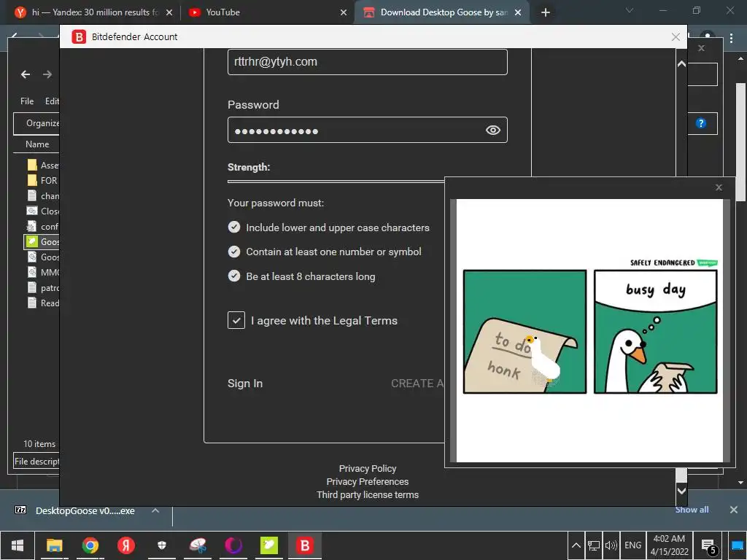Click the Name column header
This screenshot has height=560, width=747.
[37, 144]
